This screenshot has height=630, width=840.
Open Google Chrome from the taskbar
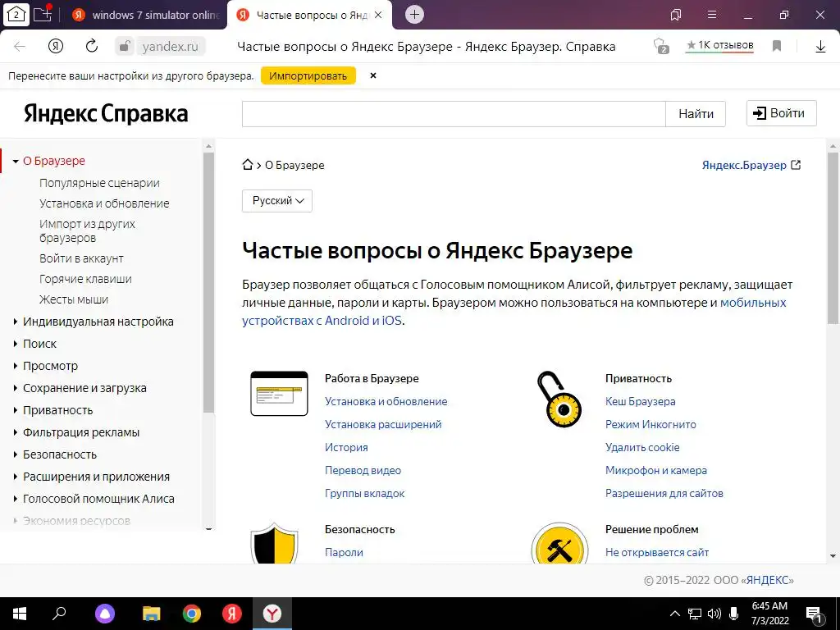[192, 614]
